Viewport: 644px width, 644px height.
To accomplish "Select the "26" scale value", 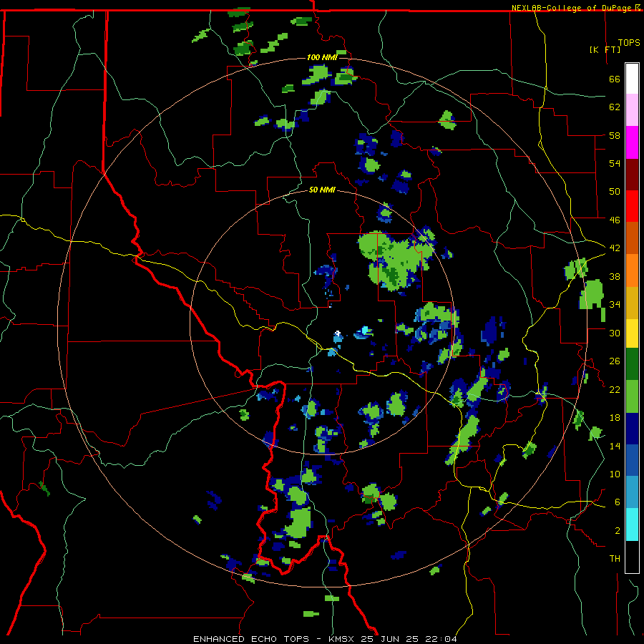I will click(x=615, y=361).
